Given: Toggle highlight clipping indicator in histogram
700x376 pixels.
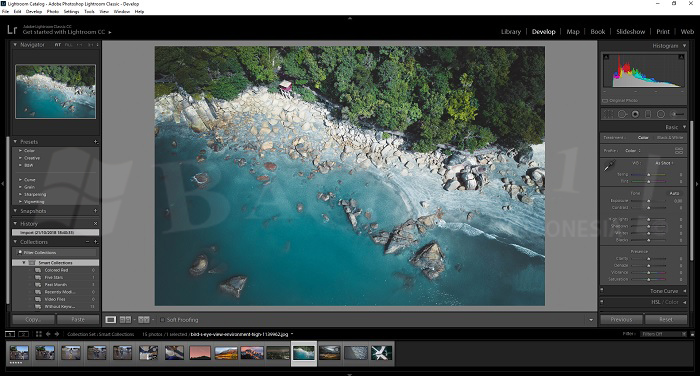Looking at the screenshot, I should click(x=681, y=57).
